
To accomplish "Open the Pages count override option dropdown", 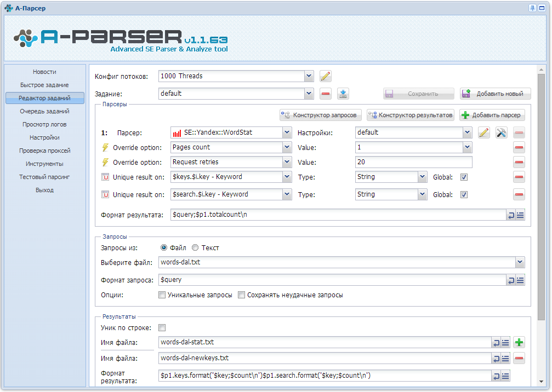I will [287, 147].
